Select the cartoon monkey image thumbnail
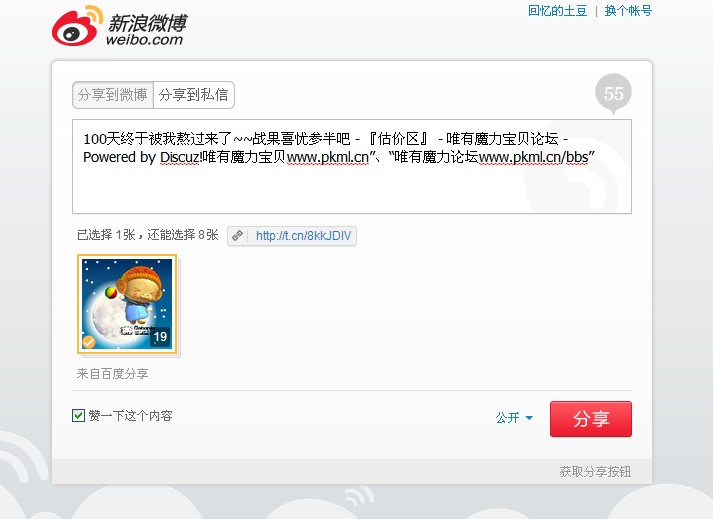 tap(127, 304)
